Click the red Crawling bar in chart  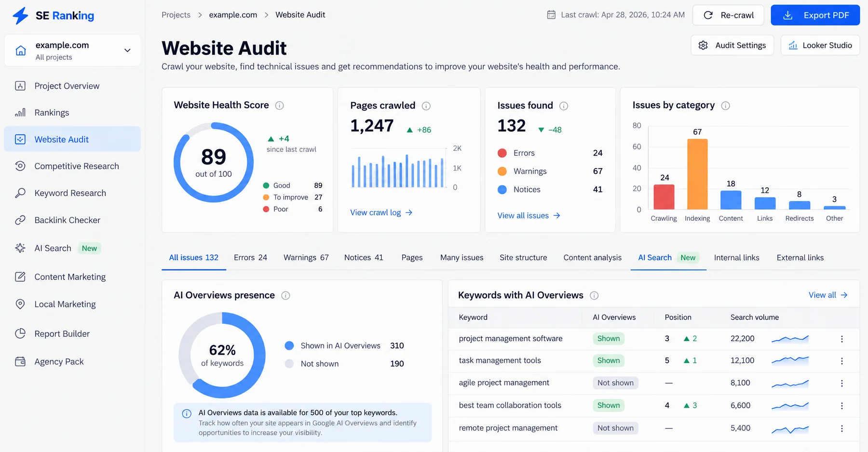pos(664,197)
